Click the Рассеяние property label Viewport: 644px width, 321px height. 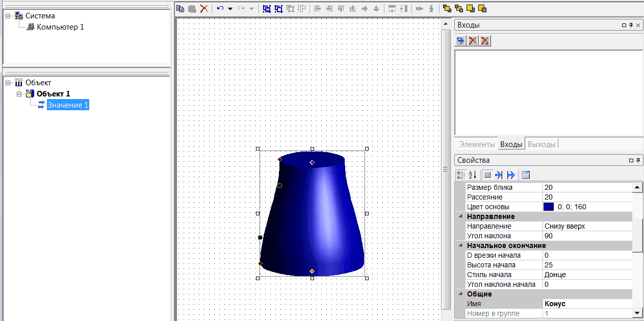(x=485, y=197)
